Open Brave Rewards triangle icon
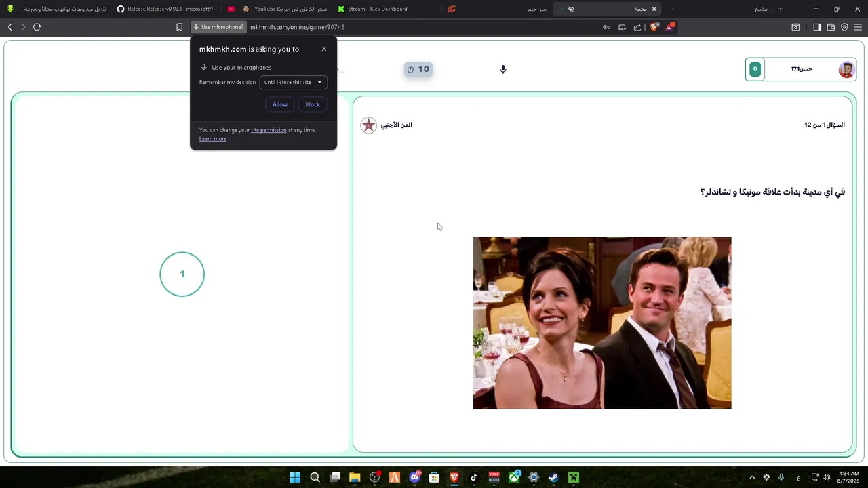868x488 pixels. 670,27
